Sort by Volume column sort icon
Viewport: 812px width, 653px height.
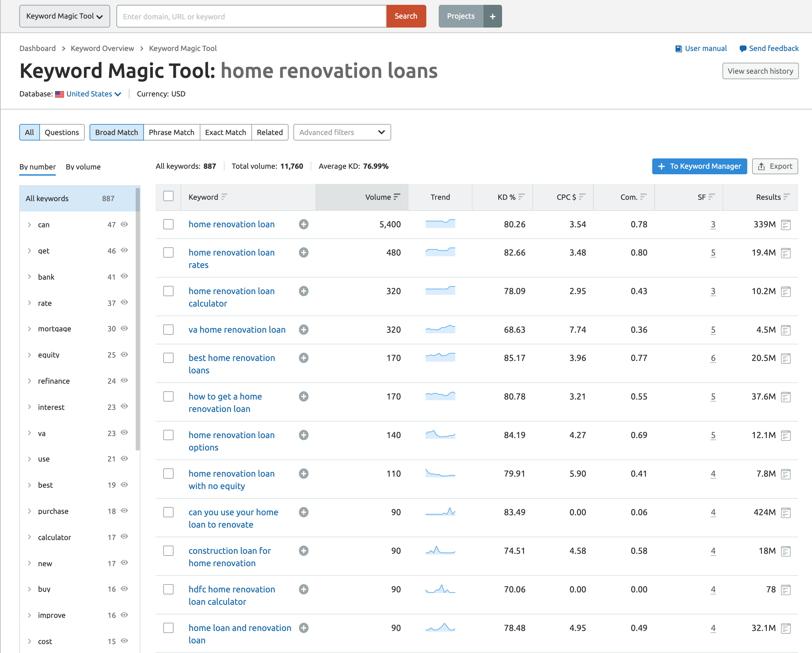tap(397, 197)
